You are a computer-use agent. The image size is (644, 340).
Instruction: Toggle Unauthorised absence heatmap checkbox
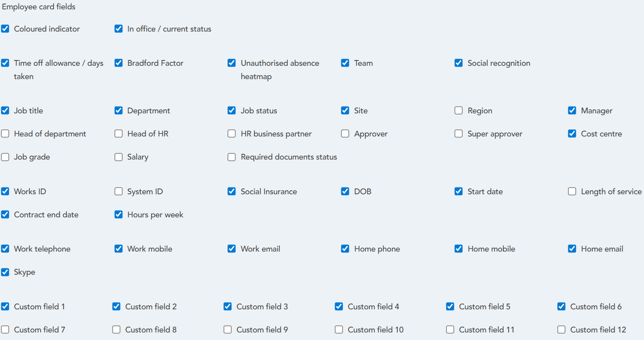231,63
